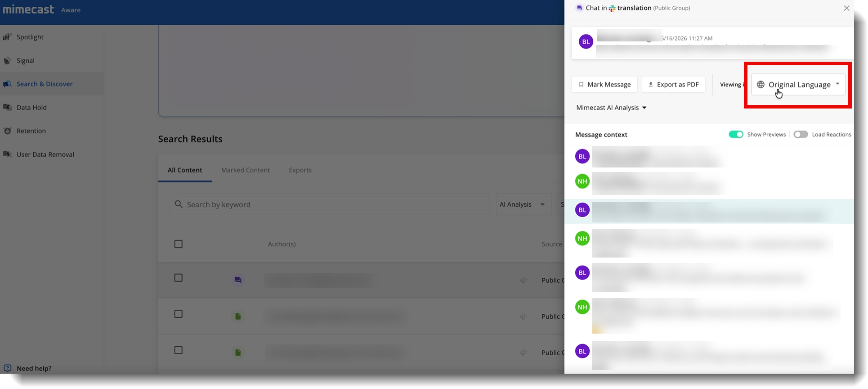Switch to the All Content tab
868x389 pixels.
tap(185, 170)
